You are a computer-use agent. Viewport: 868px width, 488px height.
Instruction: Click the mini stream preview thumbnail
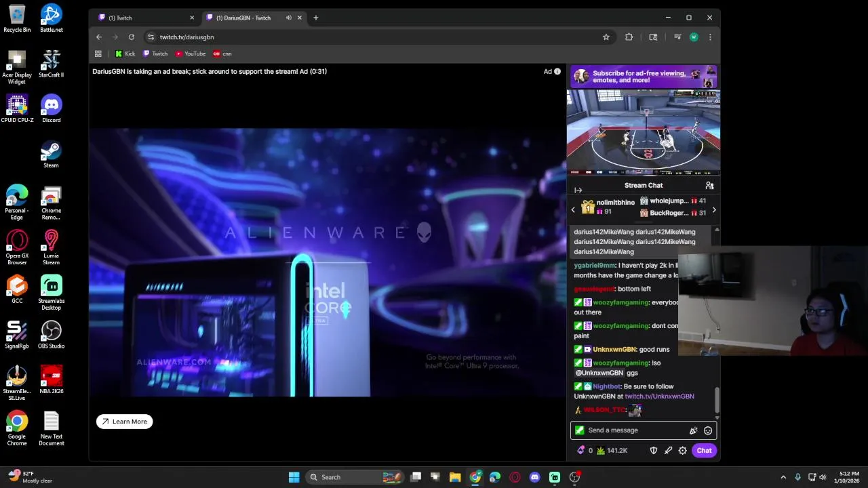[x=644, y=133]
